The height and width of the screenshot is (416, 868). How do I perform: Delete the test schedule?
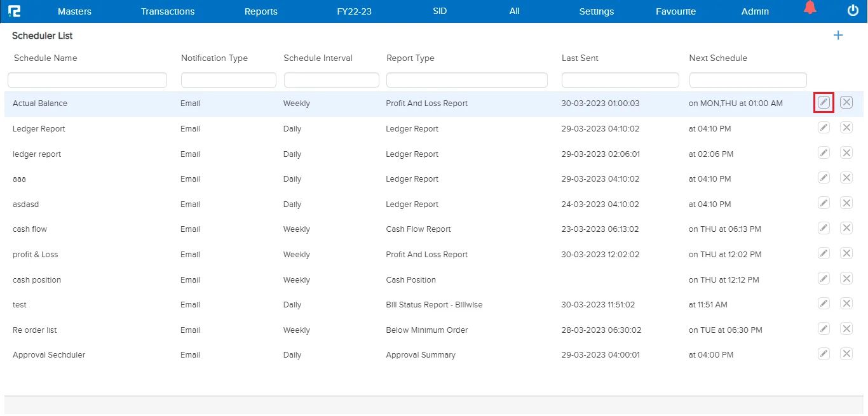click(x=846, y=303)
